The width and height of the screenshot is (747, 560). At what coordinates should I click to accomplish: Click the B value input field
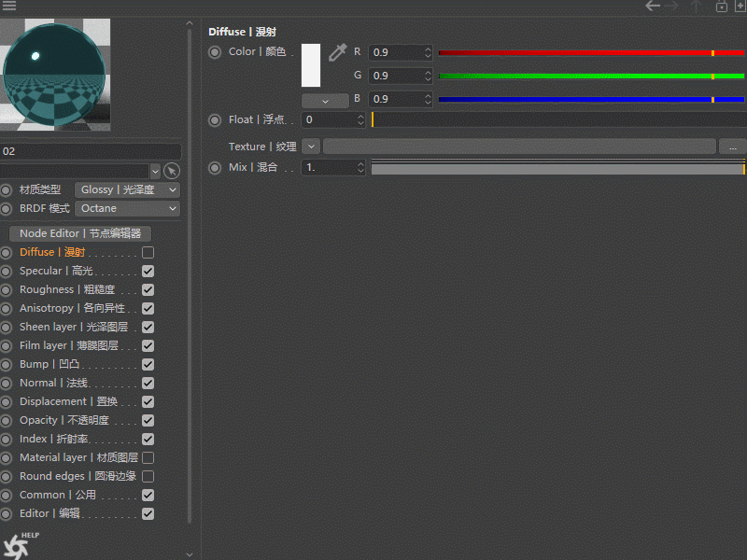click(x=396, y=99)
